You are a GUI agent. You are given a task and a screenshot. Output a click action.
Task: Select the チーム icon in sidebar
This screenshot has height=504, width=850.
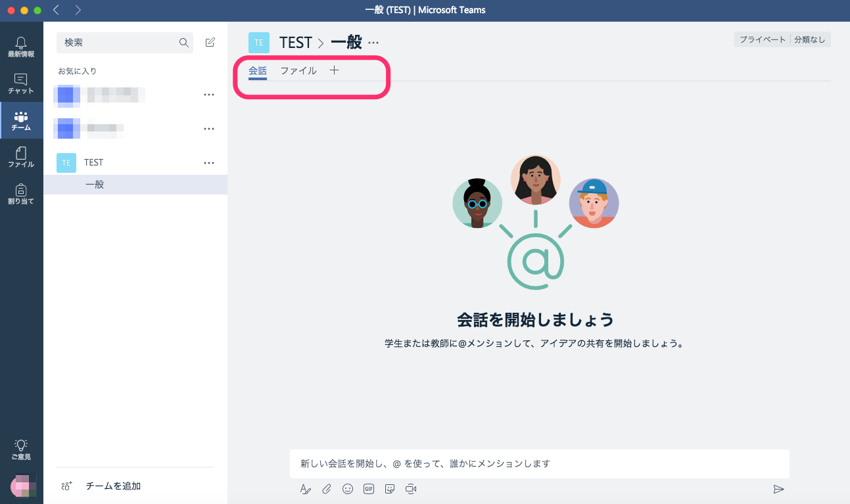[21, 120]
